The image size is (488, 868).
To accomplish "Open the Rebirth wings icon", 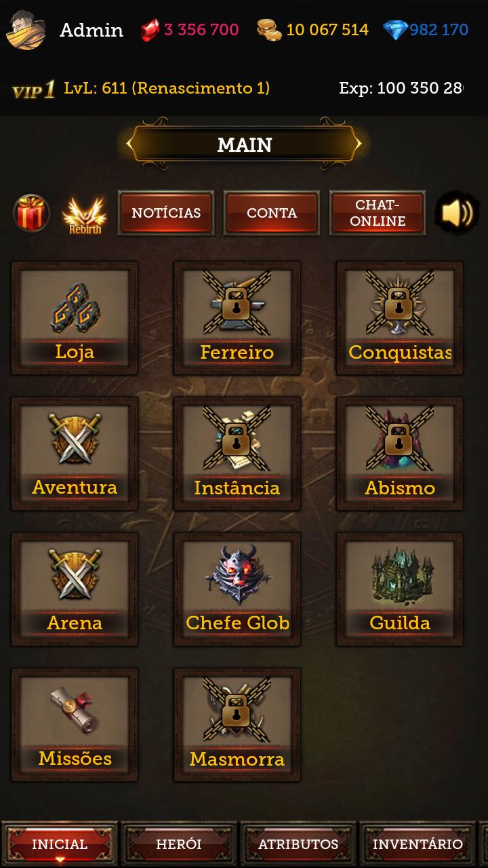I will tap(85, 214).
